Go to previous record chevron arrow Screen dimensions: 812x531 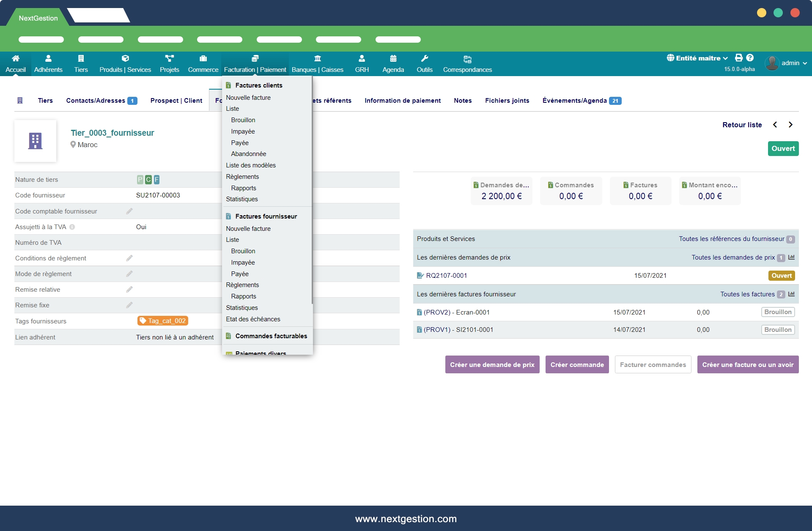[775, 125]
